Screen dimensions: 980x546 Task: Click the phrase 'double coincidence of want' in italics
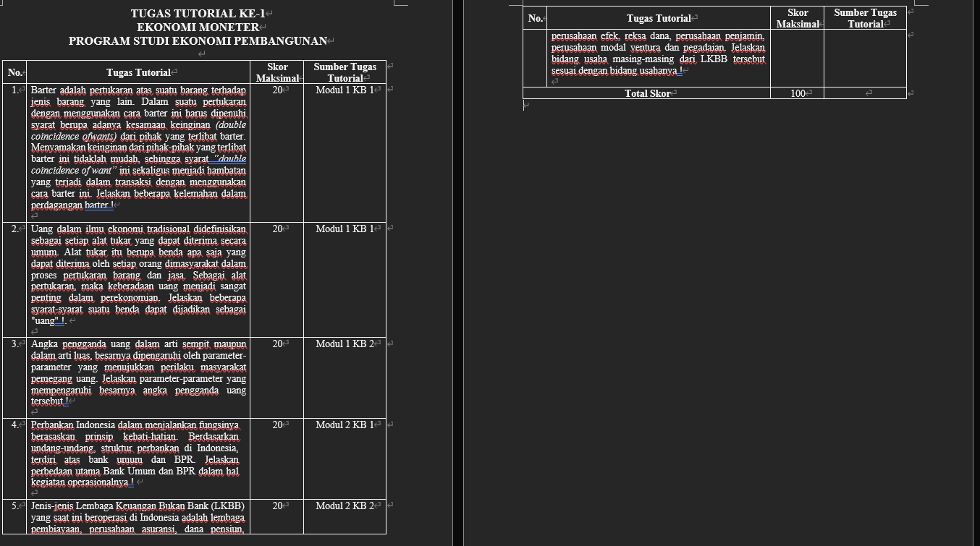tap(138, 164)
